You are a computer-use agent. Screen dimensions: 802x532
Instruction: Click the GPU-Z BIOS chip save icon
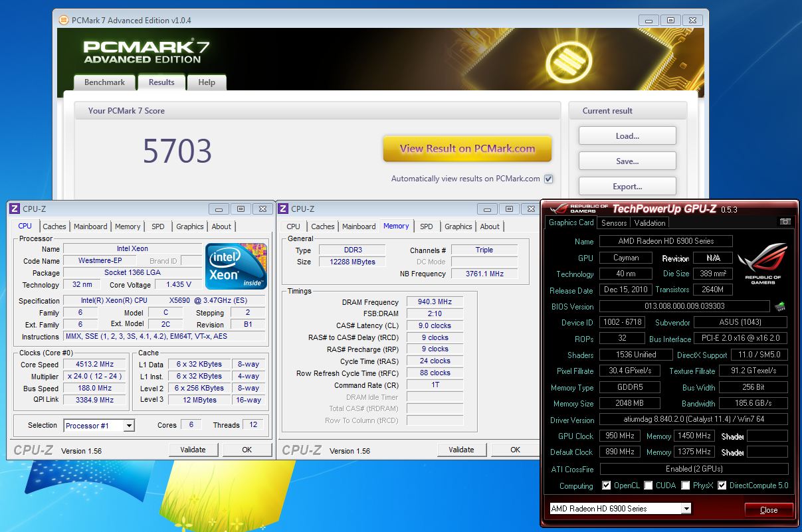779,307
